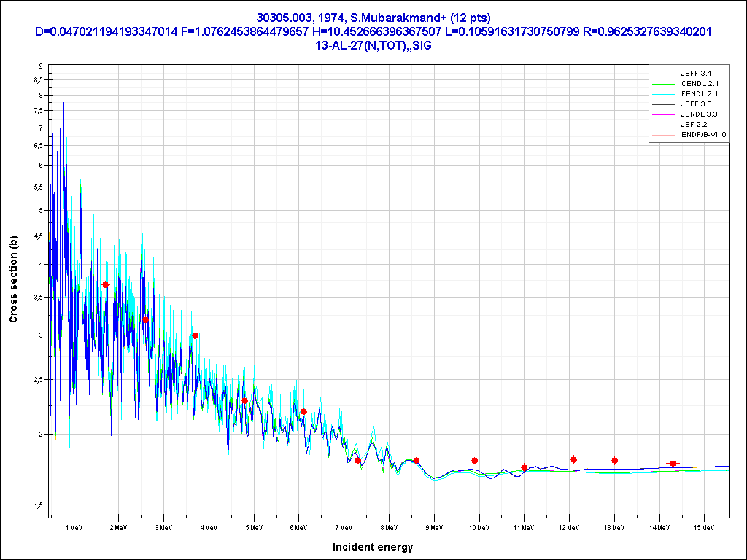747x560 pixels.
Task: Click the 8 MeV x-axis tick label
Action: (x=389, y=526)
